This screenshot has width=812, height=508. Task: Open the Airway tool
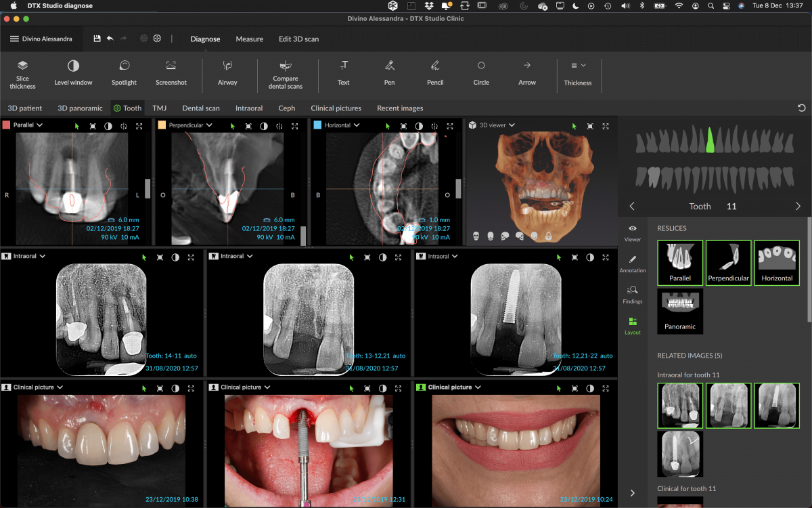click(x=227, y=72)
